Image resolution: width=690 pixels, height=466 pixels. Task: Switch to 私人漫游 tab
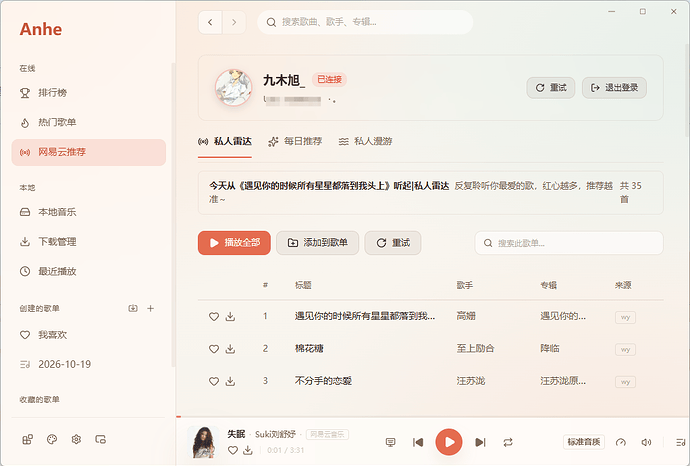coord(365,141)
